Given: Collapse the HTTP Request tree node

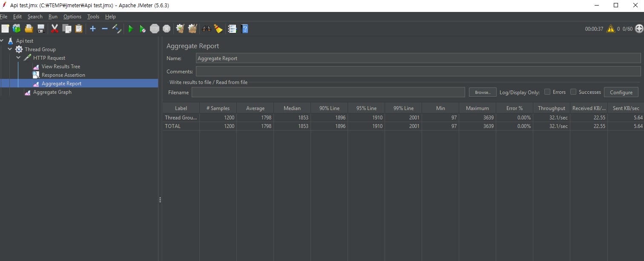Looking at the screenshot, I should coord(18,58).
